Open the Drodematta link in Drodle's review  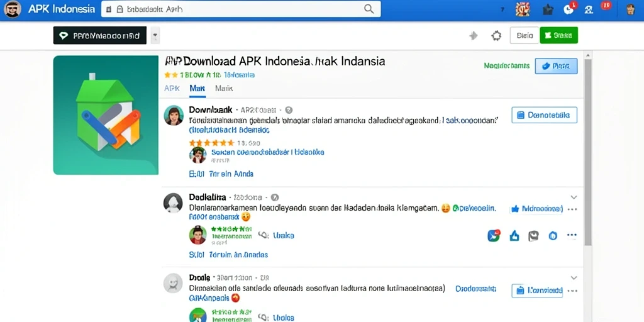tap(475, 289)
